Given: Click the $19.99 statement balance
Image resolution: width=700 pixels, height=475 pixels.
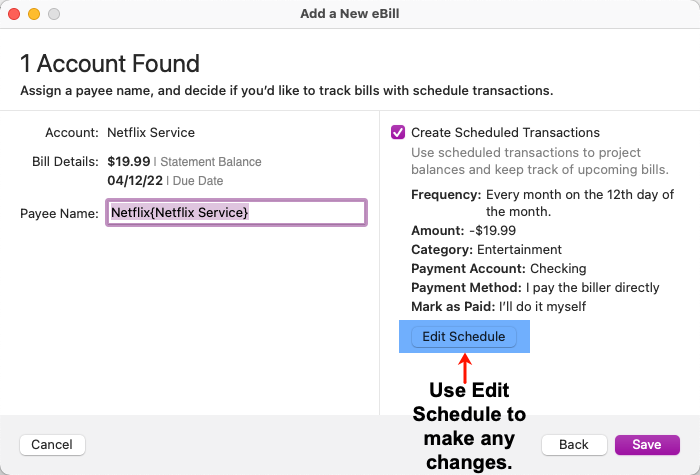Looking at the screenshot, I should tap(129, 161).
